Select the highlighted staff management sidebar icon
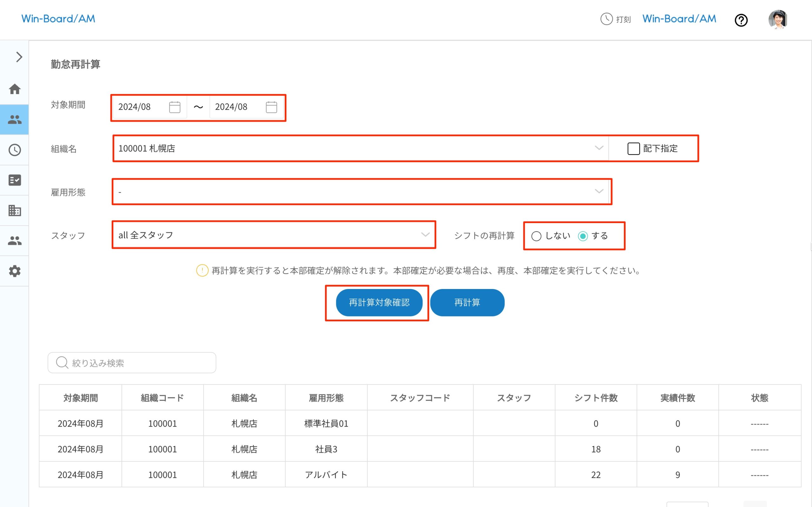Screen dimensions: 812x507 coord(15,119)
